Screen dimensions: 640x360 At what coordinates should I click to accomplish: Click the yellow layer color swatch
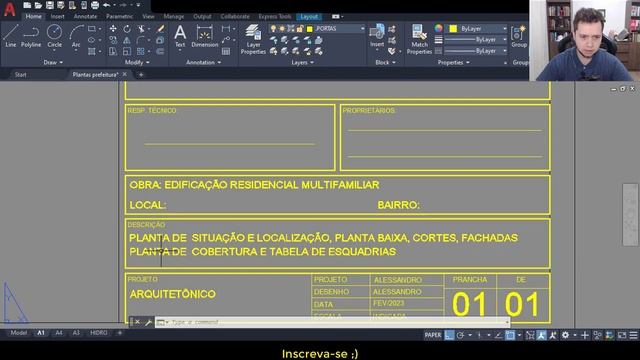pyautogui.click(x=309, y=29)
